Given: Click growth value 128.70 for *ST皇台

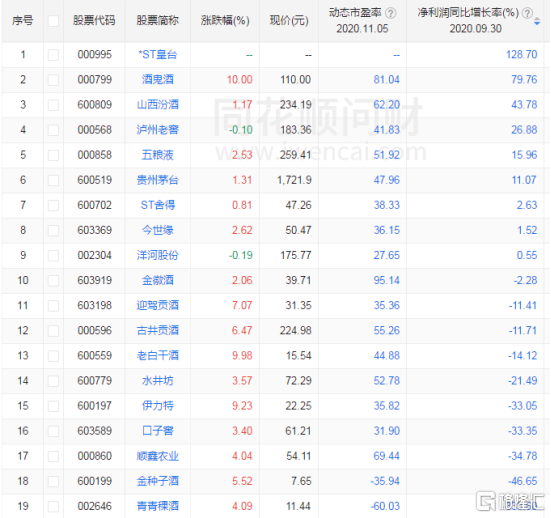Looking at the screenshot, I should 521,54.
